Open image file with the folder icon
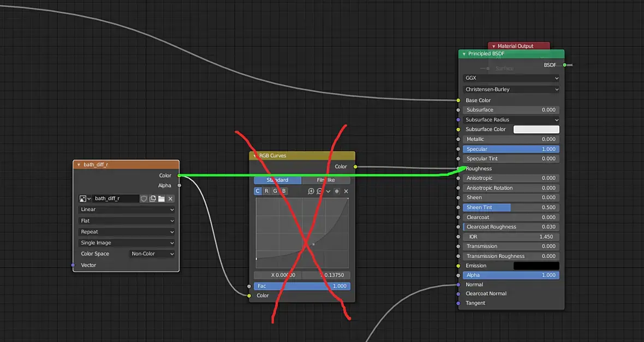644x342 pixels. [x=162, y=198]
